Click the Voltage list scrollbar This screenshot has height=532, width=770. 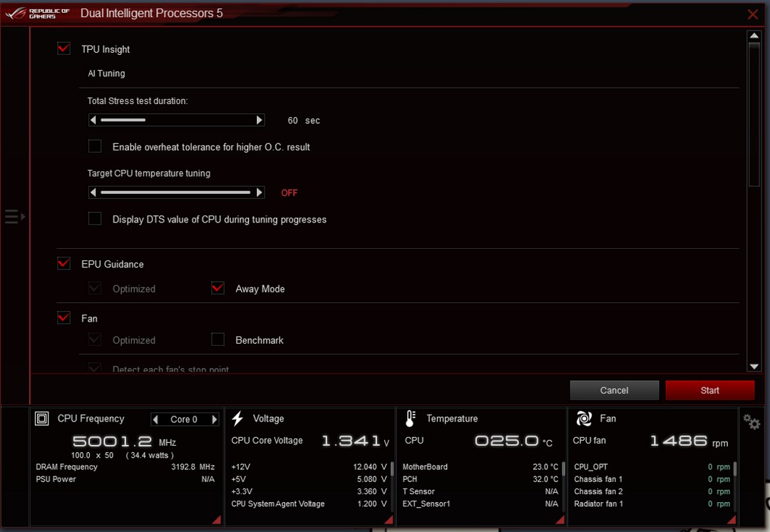tap(392, 469)
